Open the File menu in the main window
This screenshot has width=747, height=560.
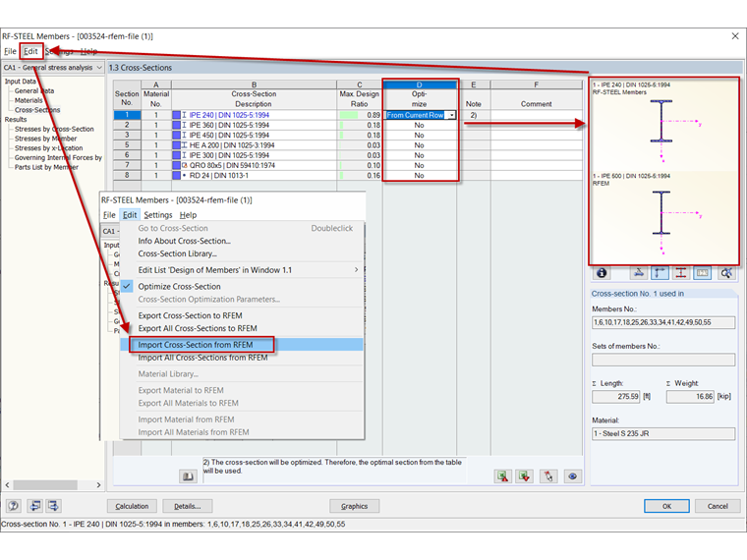(x=10, y=51)
